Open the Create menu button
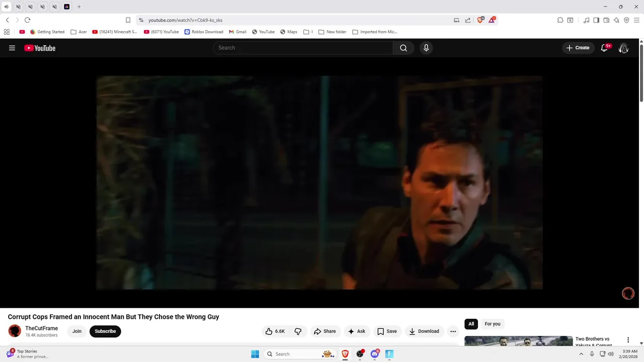 (578, 48)
